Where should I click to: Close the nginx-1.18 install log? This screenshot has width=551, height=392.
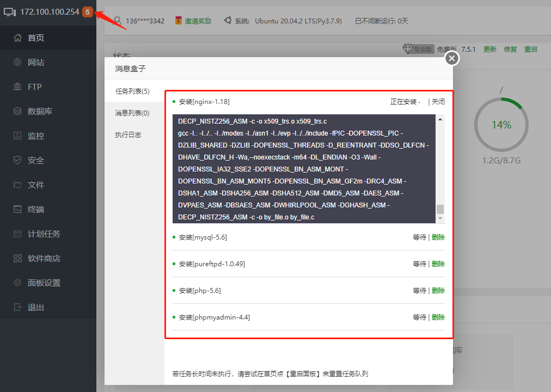click(438, 102)
